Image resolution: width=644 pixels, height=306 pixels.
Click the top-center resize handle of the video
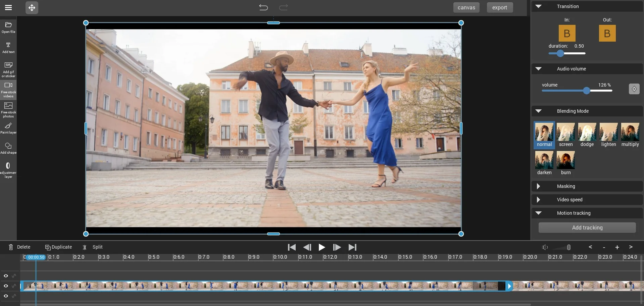point(274,23)
